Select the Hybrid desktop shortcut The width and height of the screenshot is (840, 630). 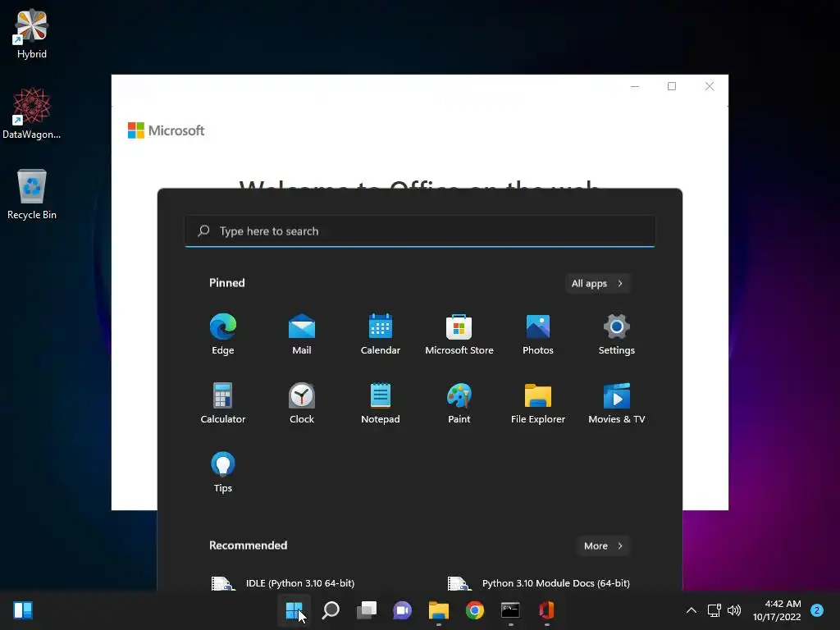coord(32,34)
